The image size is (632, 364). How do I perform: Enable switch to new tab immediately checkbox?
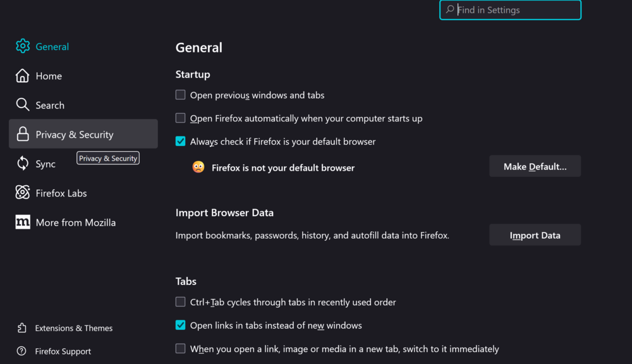[180, 348]
